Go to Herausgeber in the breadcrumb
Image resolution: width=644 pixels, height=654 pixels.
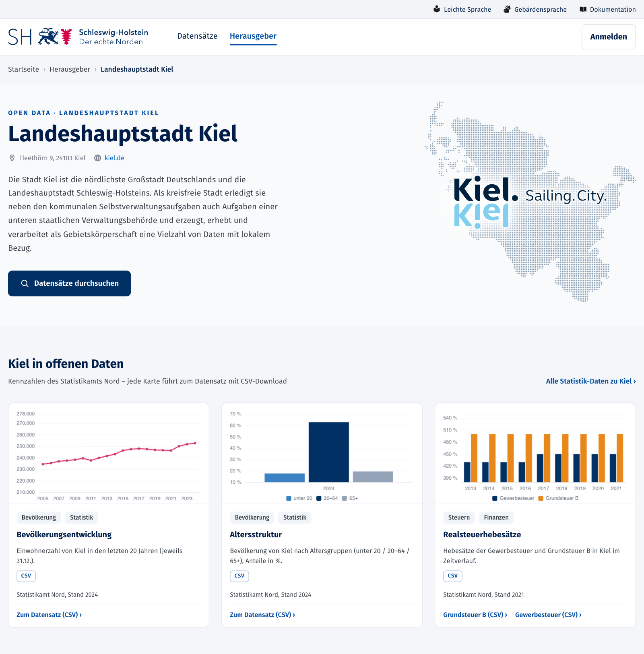[x=70, y=69]
